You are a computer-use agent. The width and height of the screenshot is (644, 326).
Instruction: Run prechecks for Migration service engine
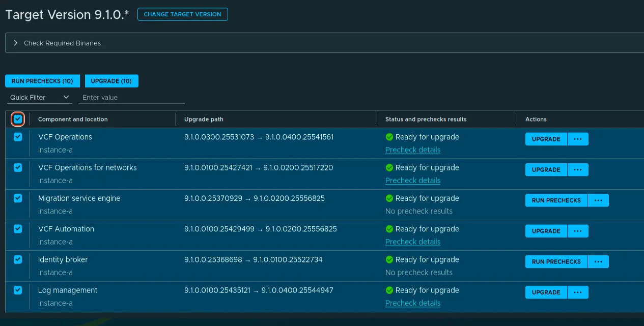(x=556, y=200)
